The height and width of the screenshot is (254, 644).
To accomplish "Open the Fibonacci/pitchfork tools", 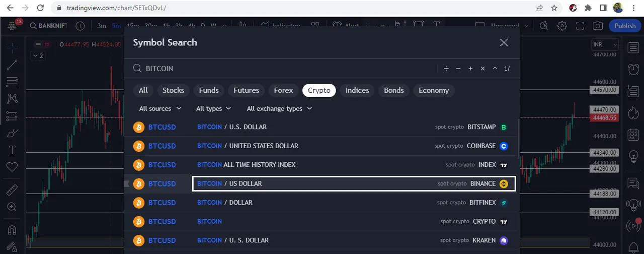I will (x=12, y=82).
